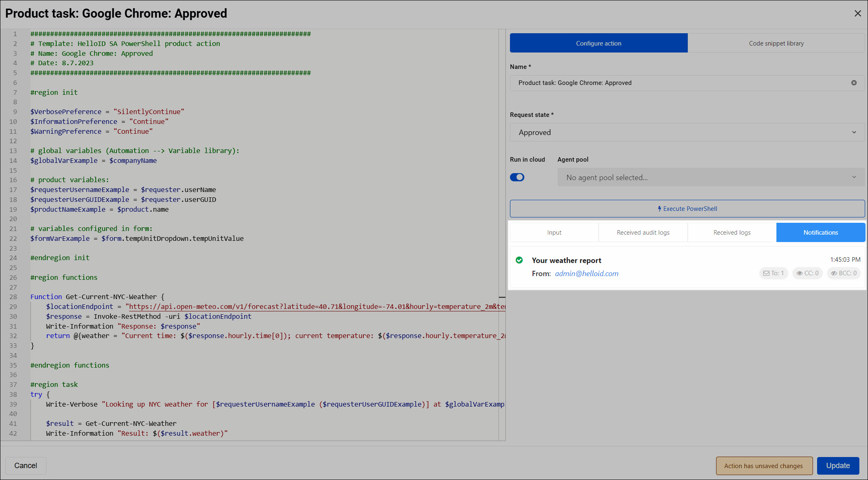The height and width of the screenshot is (480, 868).
Task: Switch to the Configure action tab
Action: [599, 43]
